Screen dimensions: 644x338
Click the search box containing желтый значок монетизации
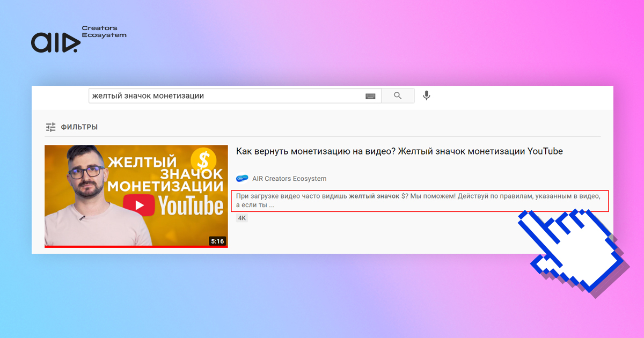click(x=235, y=96)
